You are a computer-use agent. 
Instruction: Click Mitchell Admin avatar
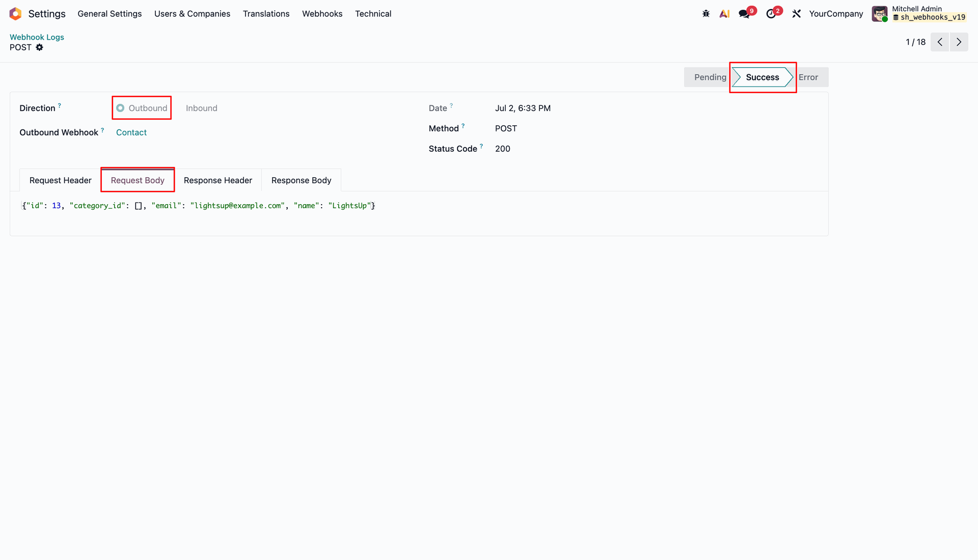click(x=880, y=14)
